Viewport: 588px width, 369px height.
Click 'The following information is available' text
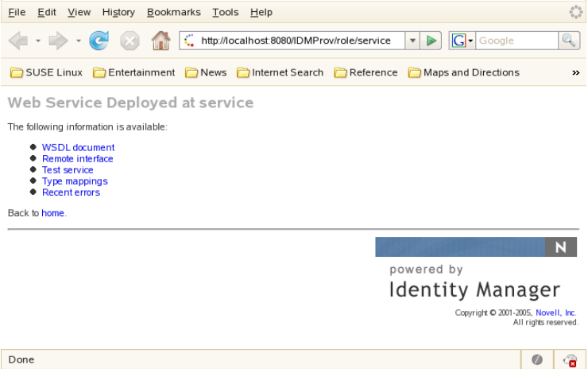coord(87,127)
